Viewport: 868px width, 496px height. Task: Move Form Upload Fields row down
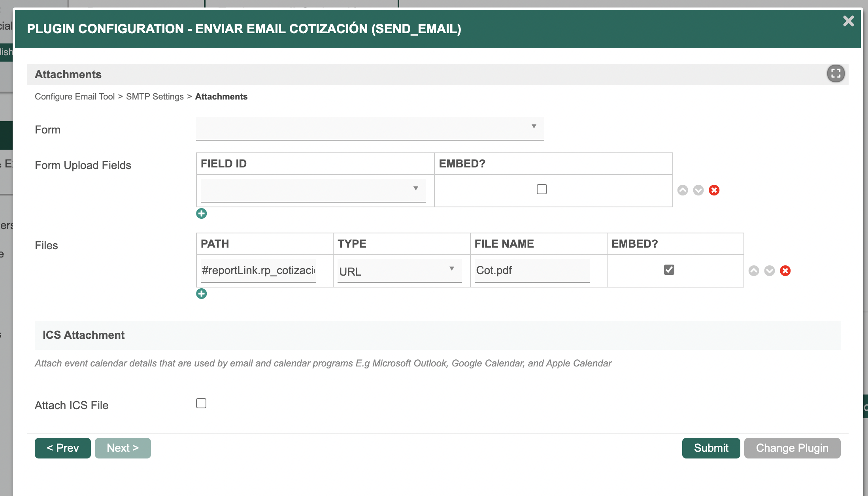(698, 190)
